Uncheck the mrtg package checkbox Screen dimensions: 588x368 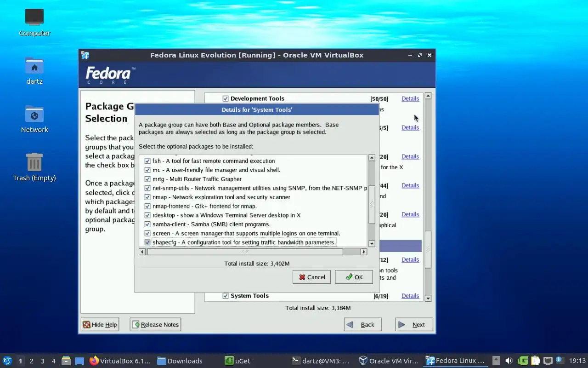(147, 179)
